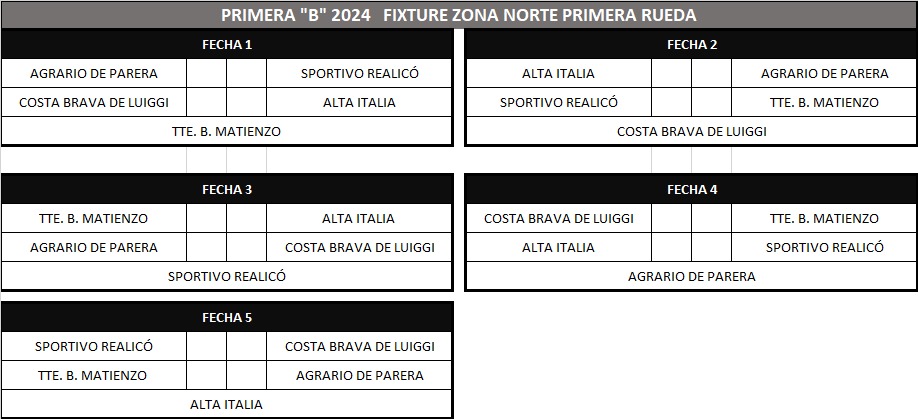918x419 pixels.
Task: Select Sportivo Realicó home team in Fecha 5
Action: [94, 346]
